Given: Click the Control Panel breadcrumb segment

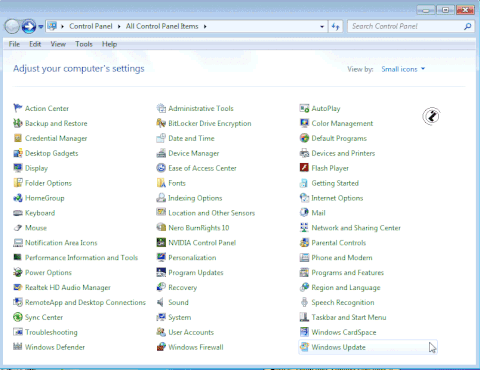Looking at the screenshot, I should [91, 26].
